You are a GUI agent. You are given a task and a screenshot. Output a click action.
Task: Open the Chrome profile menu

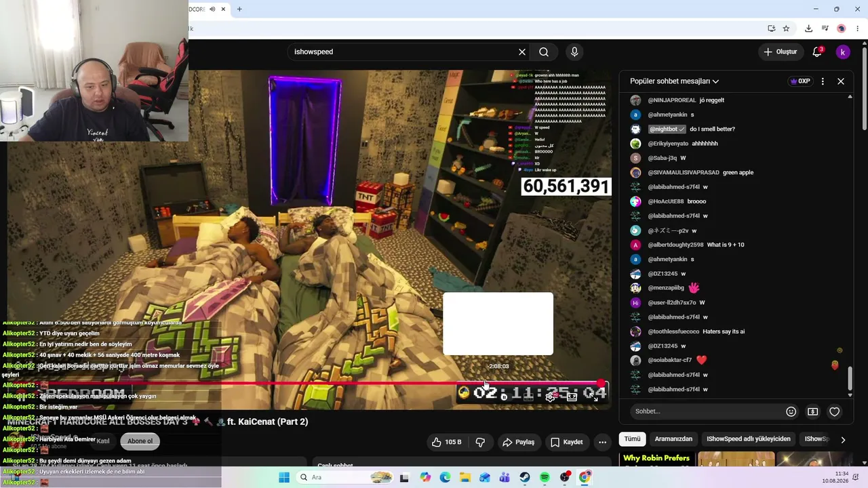click(x=842, y=28)
